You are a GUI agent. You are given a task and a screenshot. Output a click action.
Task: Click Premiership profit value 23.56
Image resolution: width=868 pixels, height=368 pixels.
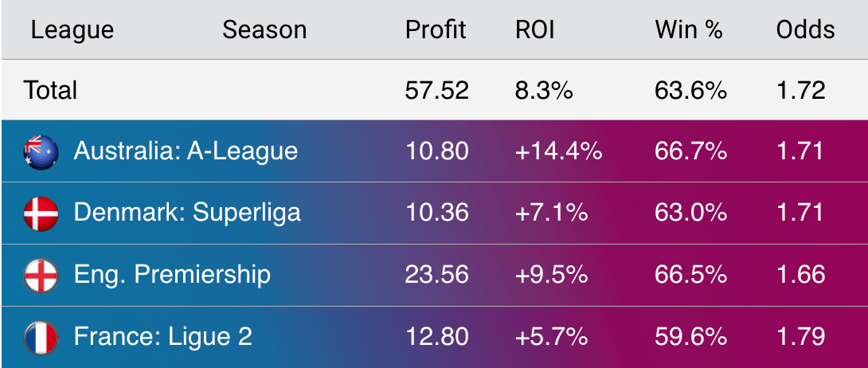pos(436,275)
